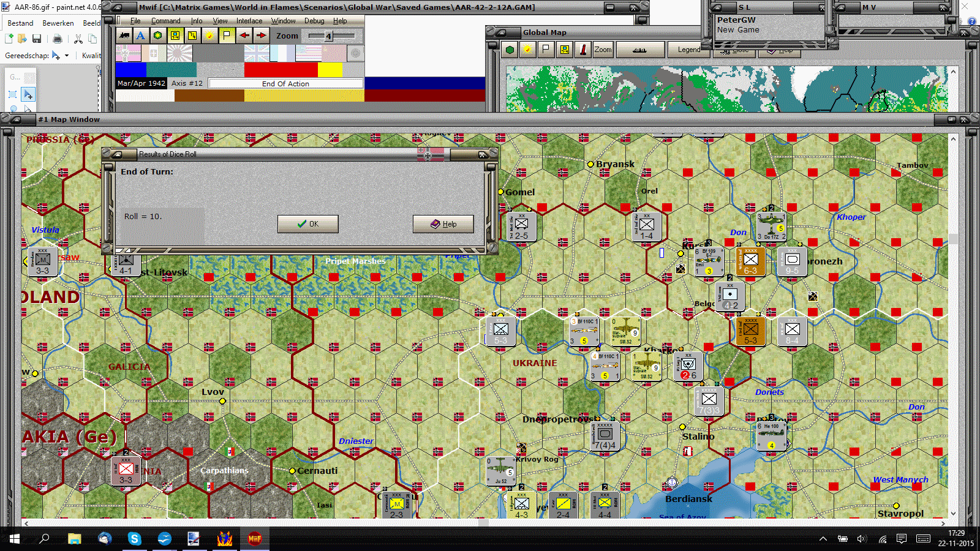The width and height of the screenshot is (980, 551).
Task: Click the ship silhouette button in Global Map
Action: [639, 50]
